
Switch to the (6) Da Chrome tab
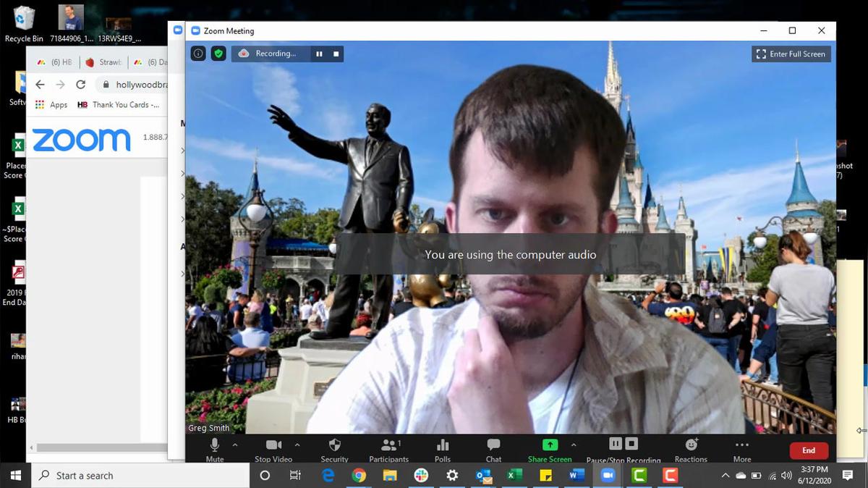click(150, 62)
